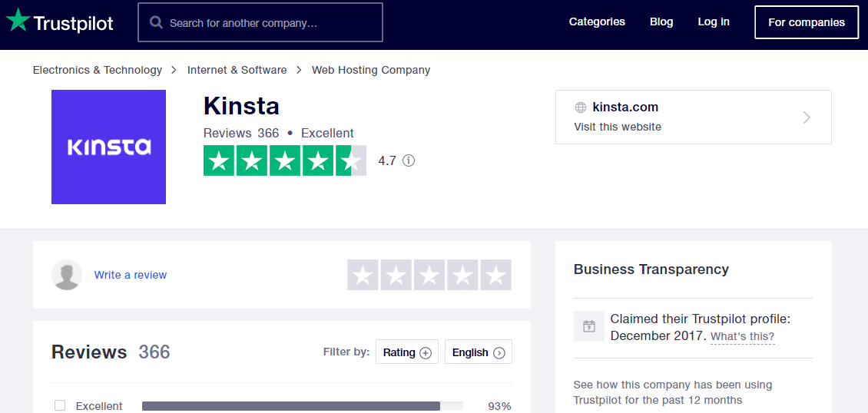Open the Rating filter dropdown
The height and width of the screenshot is (413, 868).
point(407,352)
